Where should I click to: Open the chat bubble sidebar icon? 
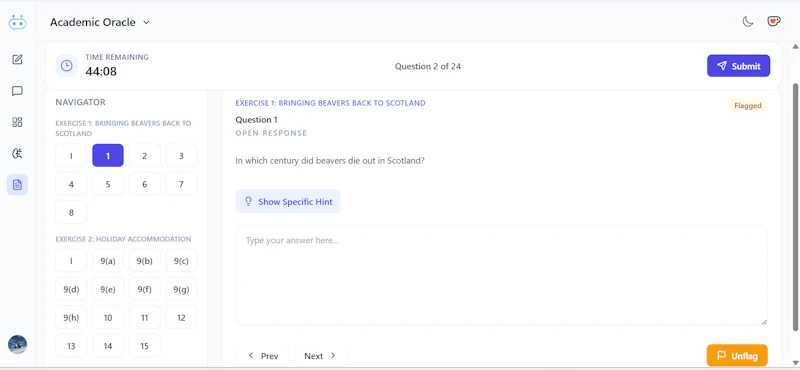17,91
